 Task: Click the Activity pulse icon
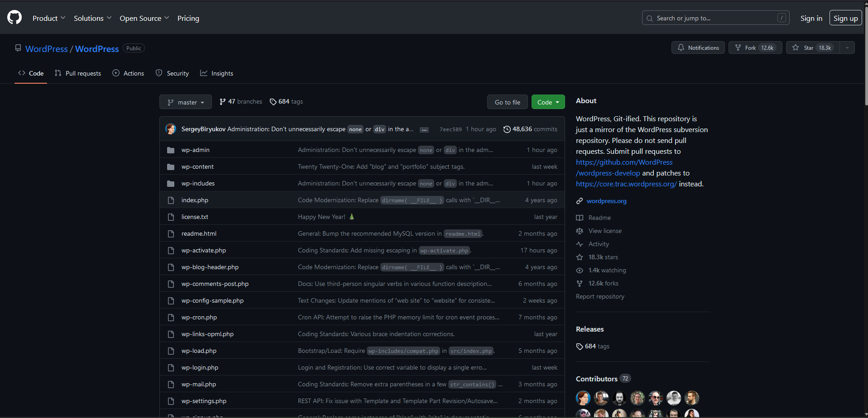(x=580, y=244)
